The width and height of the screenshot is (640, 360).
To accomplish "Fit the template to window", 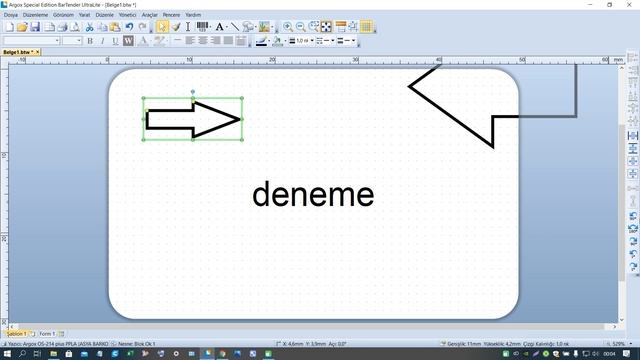I will [327, 27].
